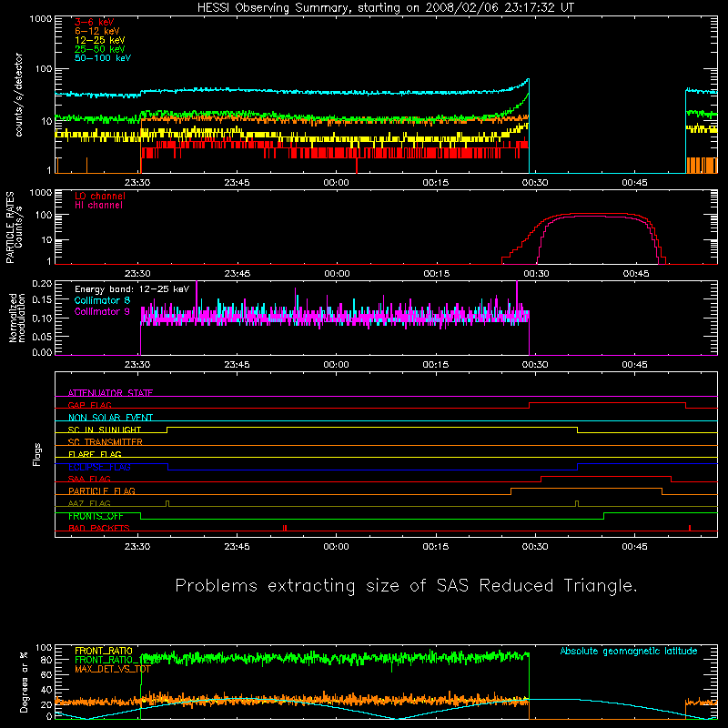This screenshot has height=728, width=728.
Task: Select the orange 6-12 keV legend label
Action: click(x=97, y=31)
